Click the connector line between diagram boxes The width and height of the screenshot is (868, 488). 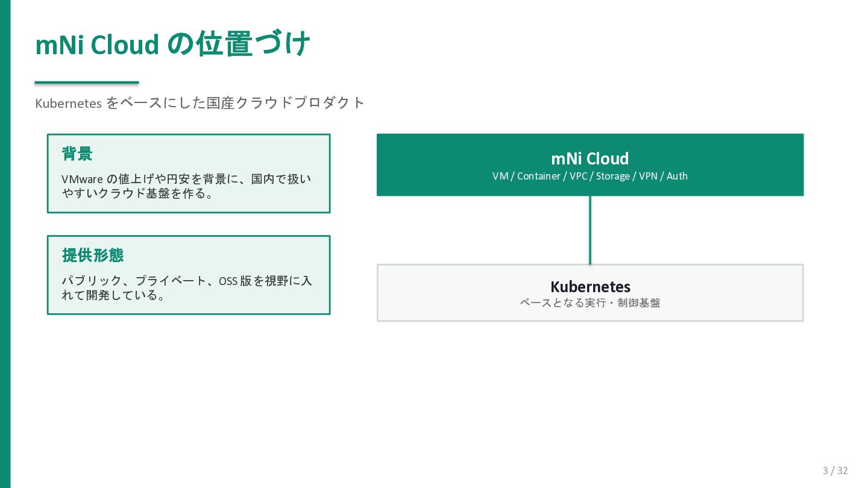click(590, 230)
